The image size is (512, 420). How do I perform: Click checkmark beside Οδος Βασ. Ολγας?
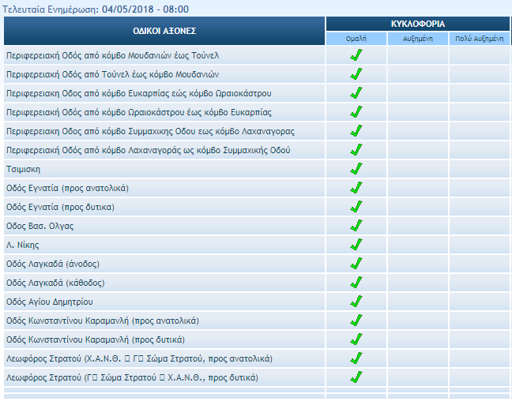(356, 226)
